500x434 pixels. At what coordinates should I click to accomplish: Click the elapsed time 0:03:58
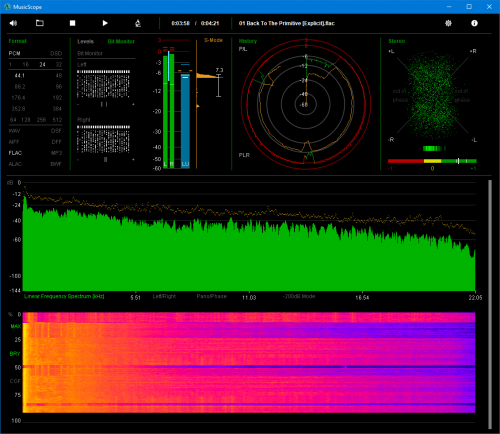tap(180, 23)
